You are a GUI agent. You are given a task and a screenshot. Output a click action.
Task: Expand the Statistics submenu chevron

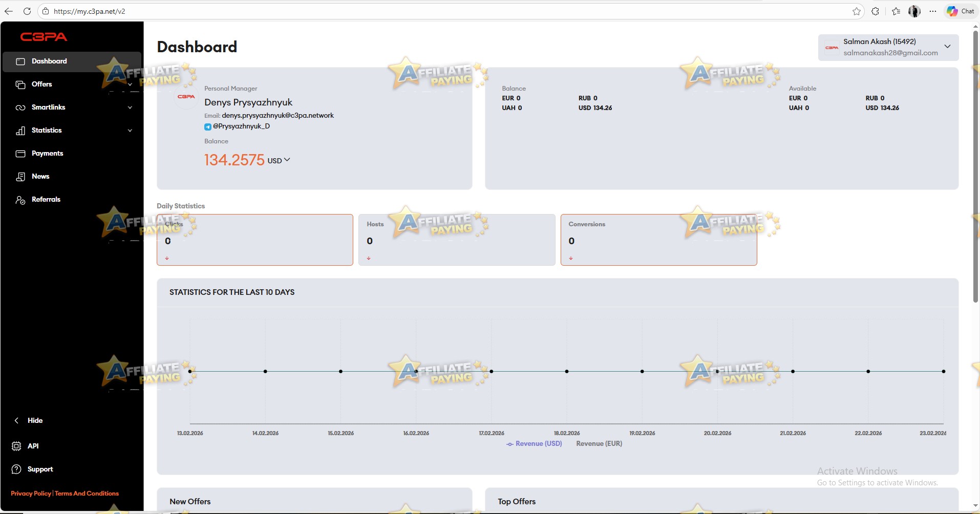click(x=130, y=131)
